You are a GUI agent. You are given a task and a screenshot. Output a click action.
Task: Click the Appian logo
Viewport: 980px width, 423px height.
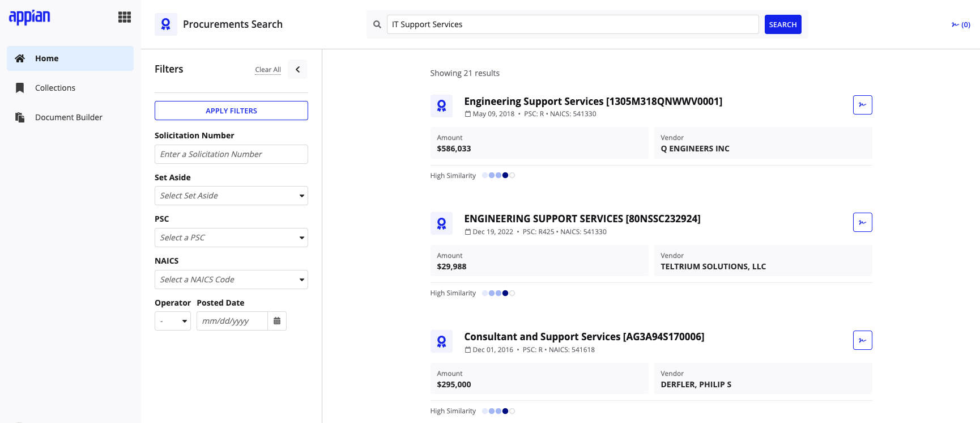coord(29,17)
